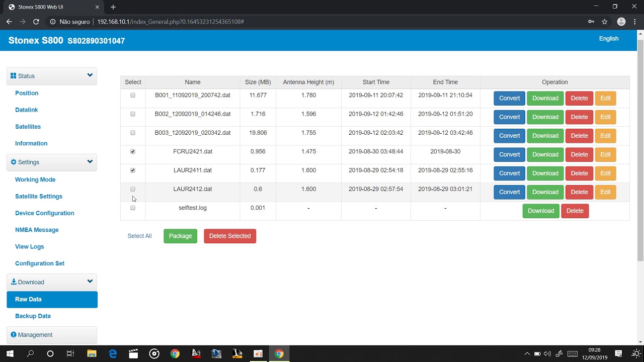
Task: Go back to the previous browser page
Action: coord(9,22)
